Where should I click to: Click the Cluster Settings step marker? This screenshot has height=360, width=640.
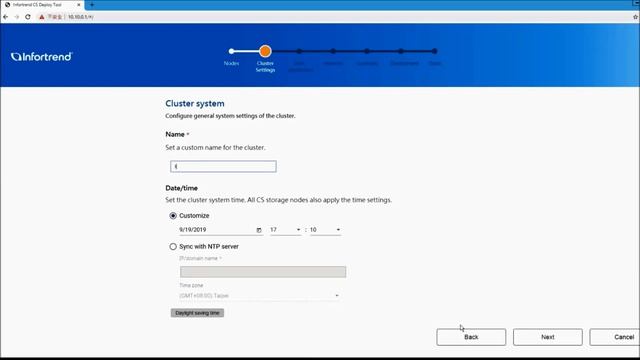coord(265,51)
